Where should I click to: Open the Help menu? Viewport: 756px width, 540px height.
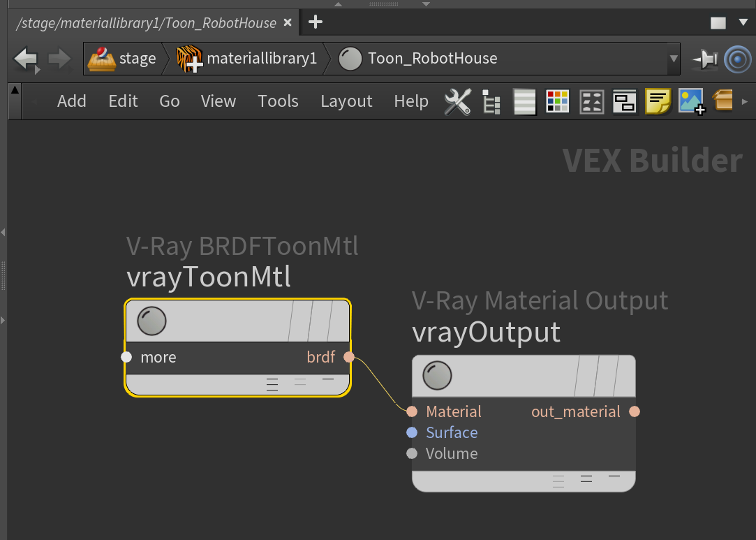[410, 101]
